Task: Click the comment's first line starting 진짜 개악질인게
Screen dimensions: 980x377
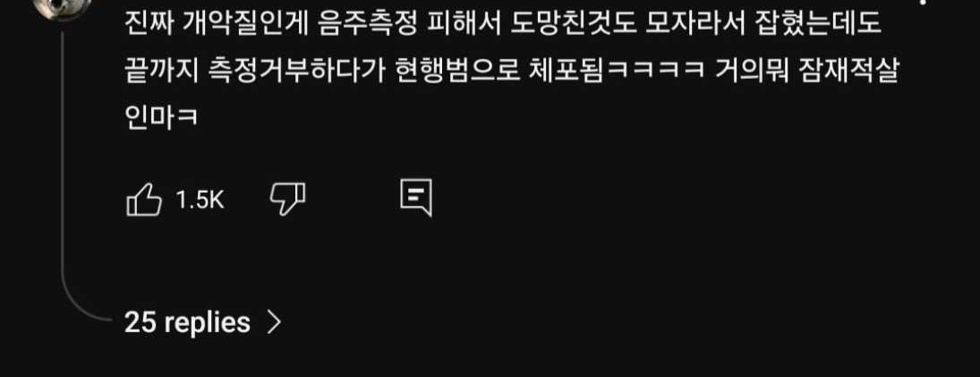Action: [502, 25]
